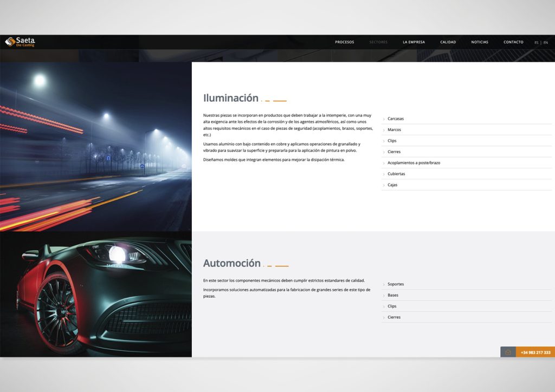Select Marcos in the Iluminación list
This screenshot has width=555, height=392.
466,130
